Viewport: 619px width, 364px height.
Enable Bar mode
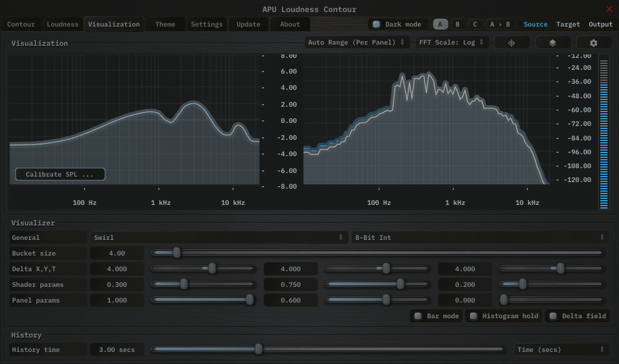pyautogui.click(x=417, y=316)
